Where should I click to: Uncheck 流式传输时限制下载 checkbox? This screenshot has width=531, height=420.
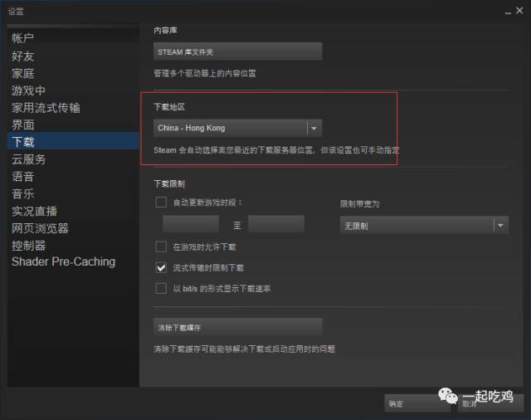161,267
